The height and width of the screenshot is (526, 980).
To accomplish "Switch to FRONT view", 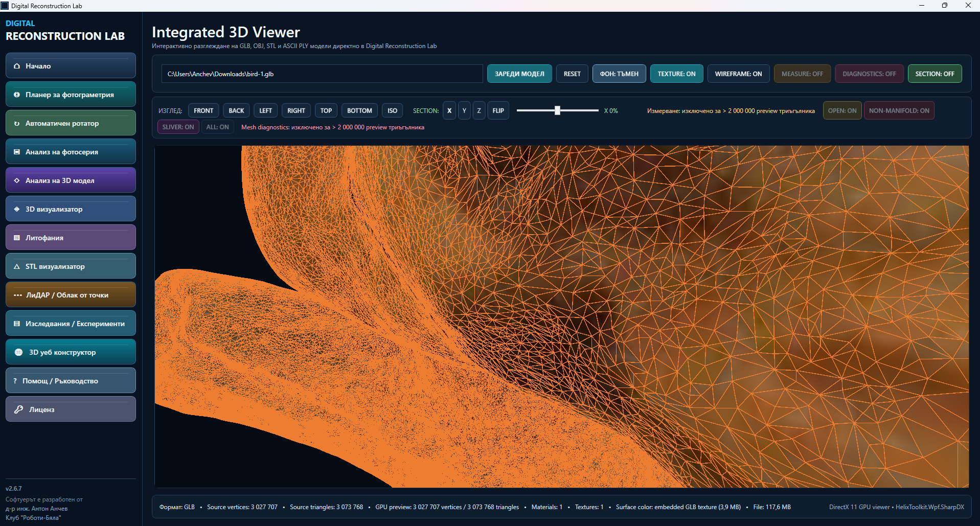I will pyautogui.click(x=203, y=110).
